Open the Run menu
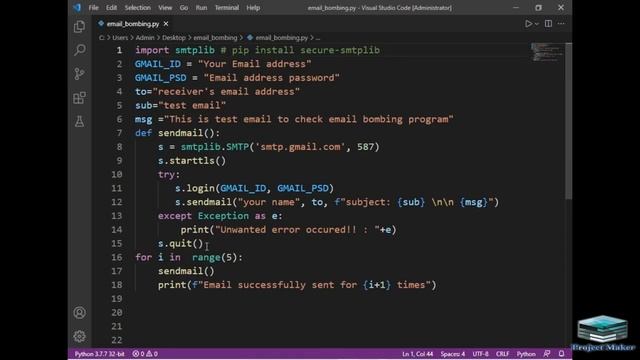Image resolution: width=640 pixels, height=360 pixels. [x=201, y=7]
